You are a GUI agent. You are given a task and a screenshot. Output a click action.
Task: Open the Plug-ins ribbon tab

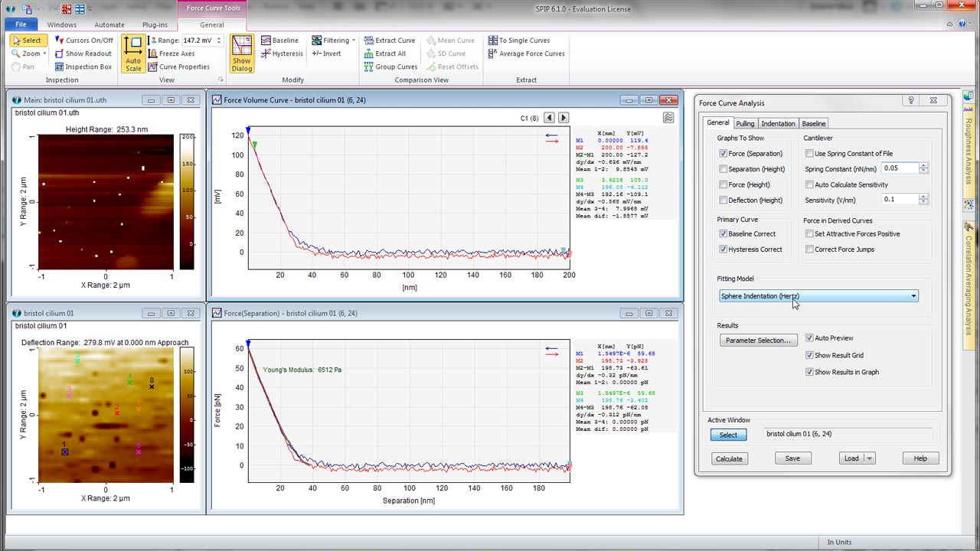point(155,24)
